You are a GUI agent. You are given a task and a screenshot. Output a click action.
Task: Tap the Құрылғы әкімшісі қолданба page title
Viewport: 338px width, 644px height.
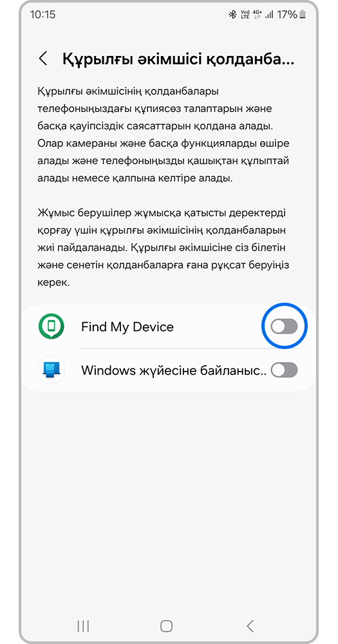pos(178,59)
